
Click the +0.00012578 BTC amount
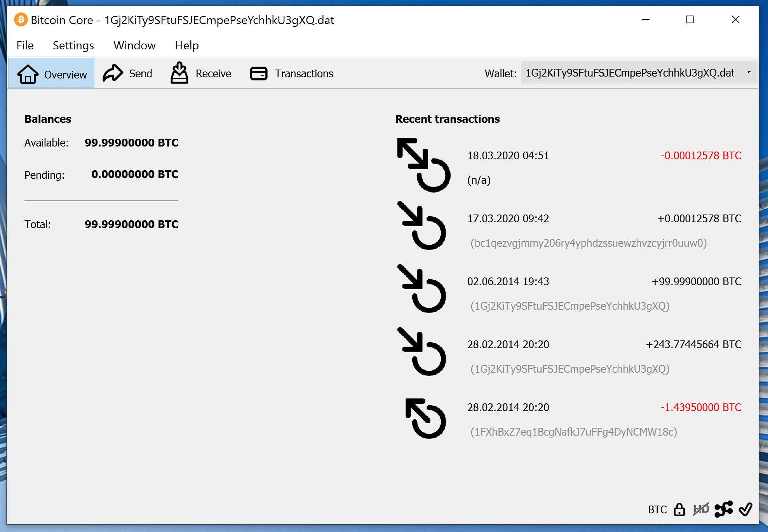(699, 219)
